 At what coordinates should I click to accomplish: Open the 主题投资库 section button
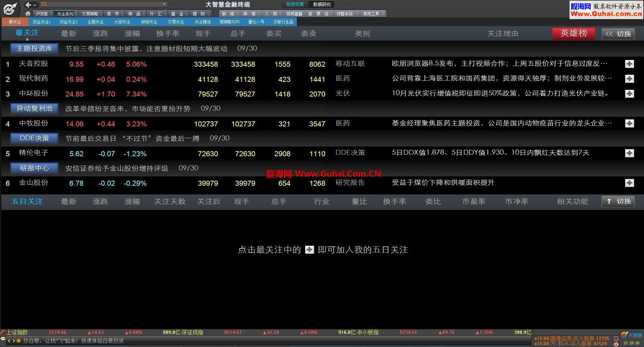point(34,49)
